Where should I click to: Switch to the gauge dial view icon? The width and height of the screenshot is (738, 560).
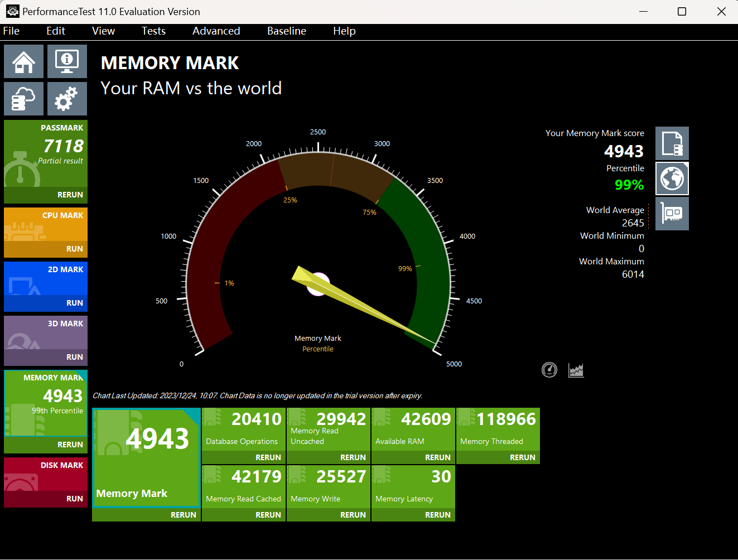click(x=549, y=370)
